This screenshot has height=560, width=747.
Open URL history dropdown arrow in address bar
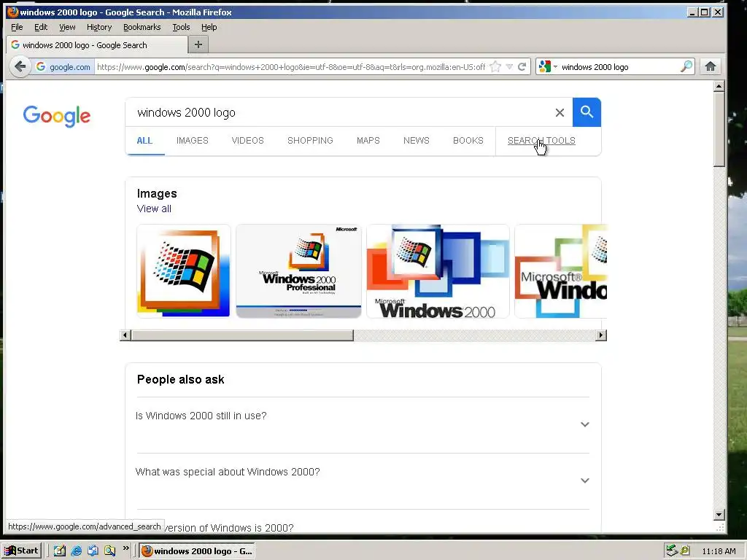(x=509, y=66)
